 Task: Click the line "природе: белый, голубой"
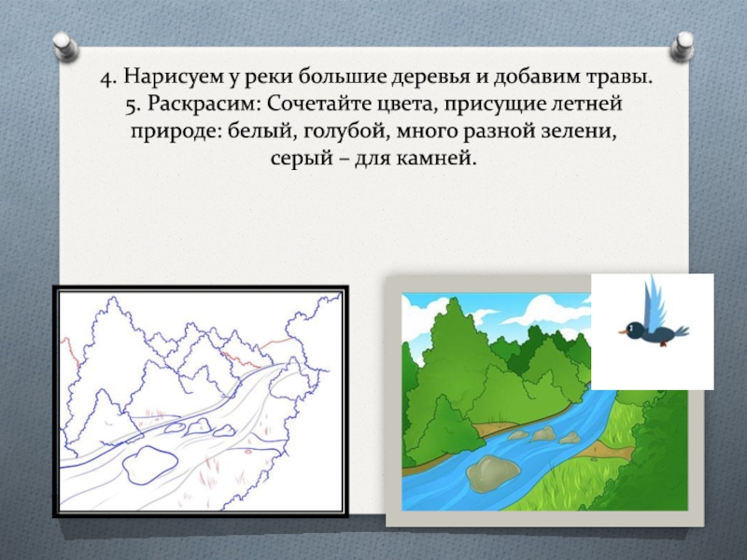coord(373,131)
